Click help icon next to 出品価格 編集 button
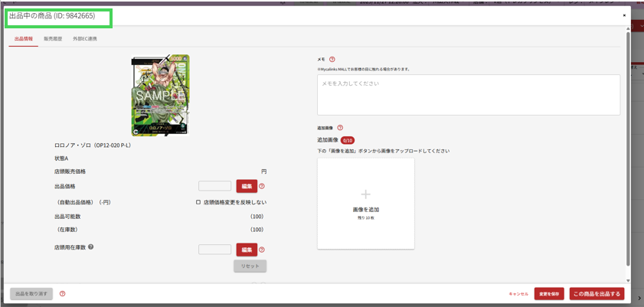644x307 pixels. (262, 186)
